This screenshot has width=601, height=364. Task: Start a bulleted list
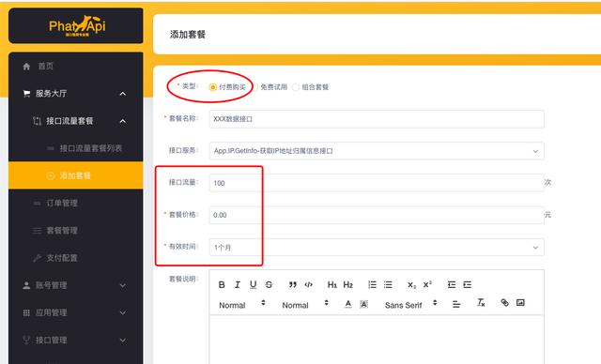pos(388,284)
